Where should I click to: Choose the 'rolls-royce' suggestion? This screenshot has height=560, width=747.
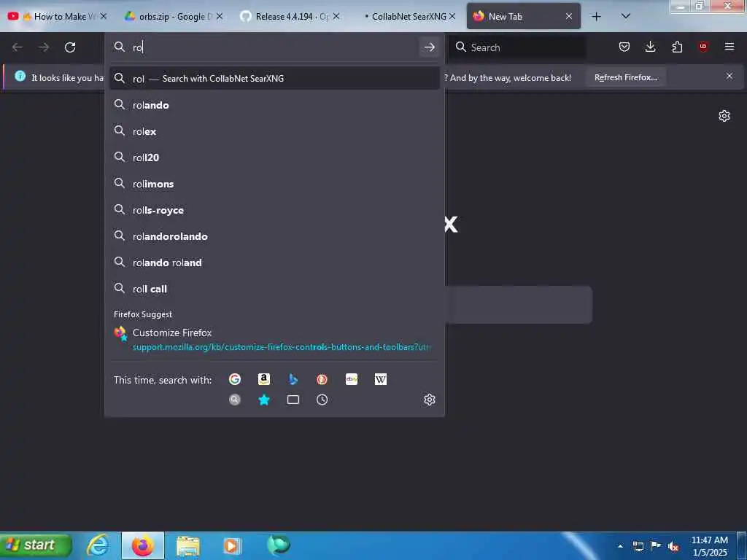coord(274,210)
